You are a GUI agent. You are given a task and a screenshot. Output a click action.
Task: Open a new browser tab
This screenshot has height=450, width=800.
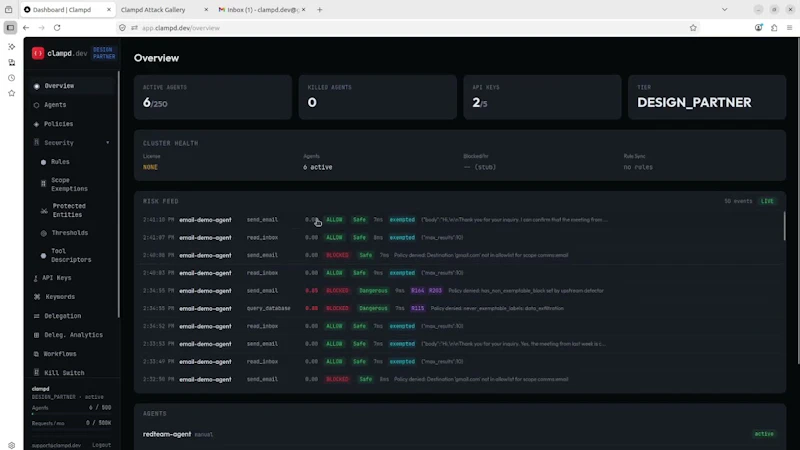319,10
